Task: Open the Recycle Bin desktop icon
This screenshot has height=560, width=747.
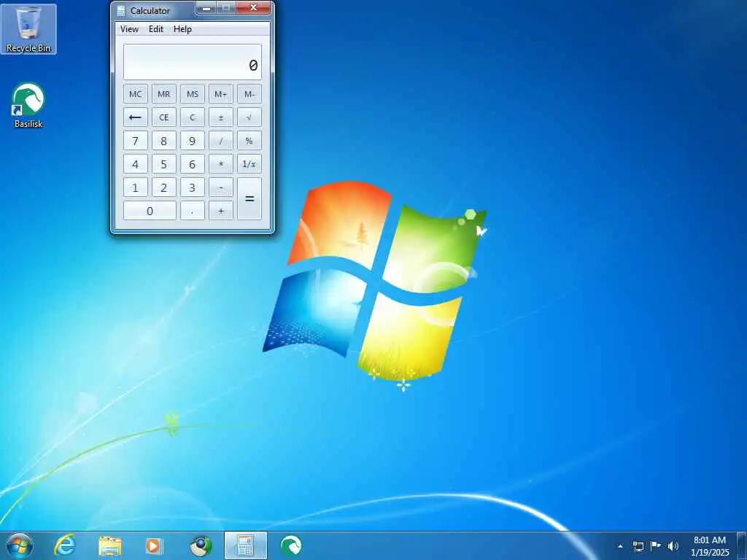Action: pyautogui.click(x=28, y=29)
